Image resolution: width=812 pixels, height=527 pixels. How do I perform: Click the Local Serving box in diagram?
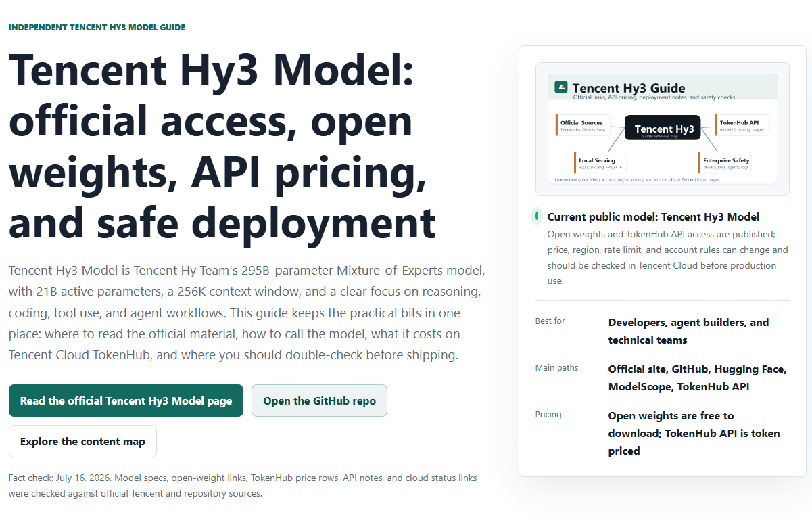(600, 163)
